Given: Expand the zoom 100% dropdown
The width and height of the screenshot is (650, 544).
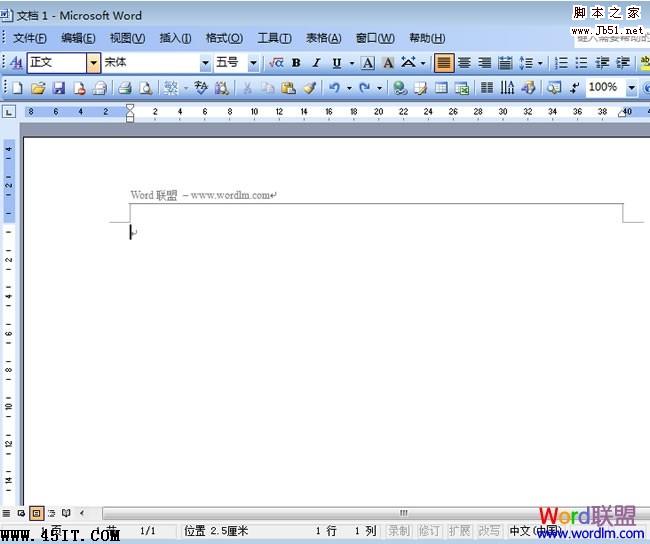Looking at the screenshot, I should pyautogui.click(x=631, y=87).
